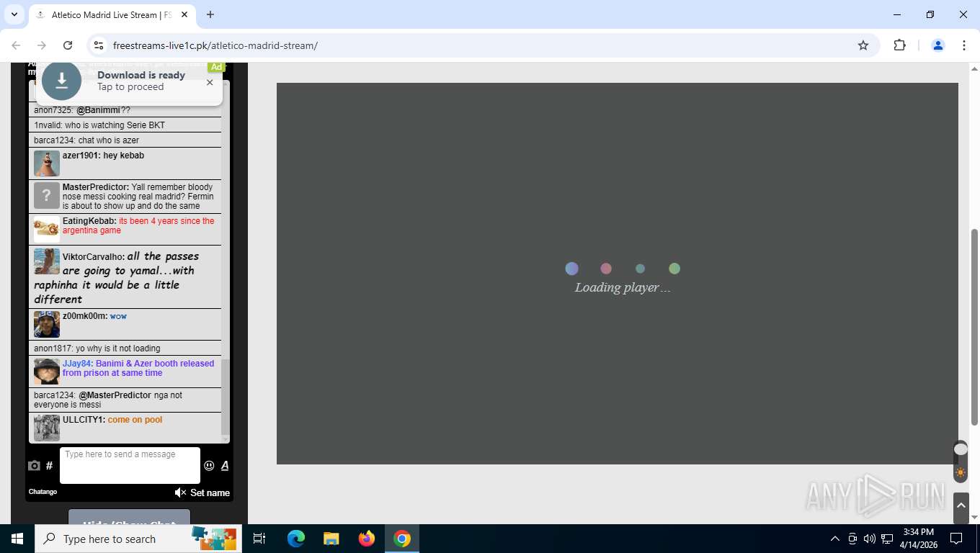Click the username ViktorCarvalho

tap(94, 257)
